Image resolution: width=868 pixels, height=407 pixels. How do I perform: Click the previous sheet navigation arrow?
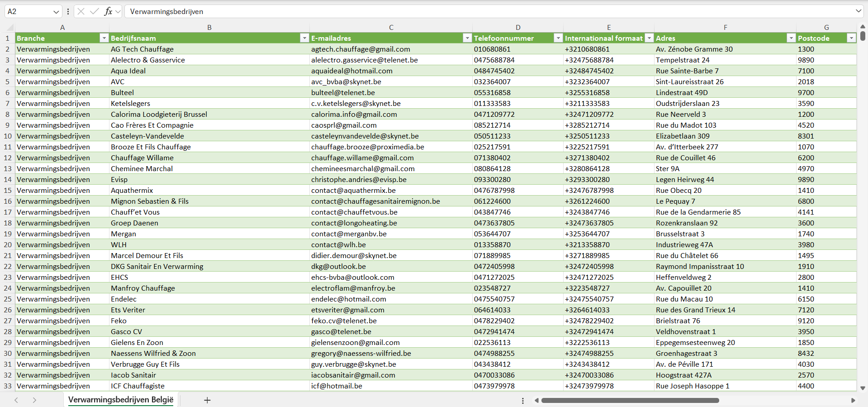[16, 400]
